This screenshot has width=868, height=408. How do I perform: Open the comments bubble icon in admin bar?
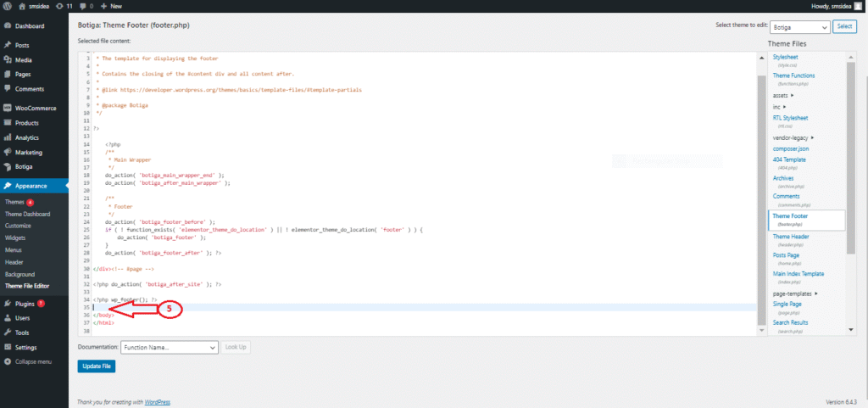click(x=84, y=6)
